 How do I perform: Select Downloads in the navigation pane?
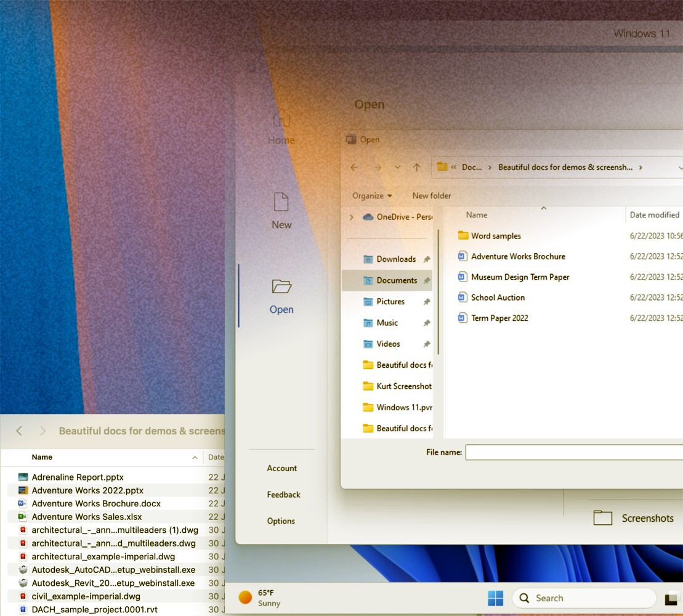coord(389,259)
